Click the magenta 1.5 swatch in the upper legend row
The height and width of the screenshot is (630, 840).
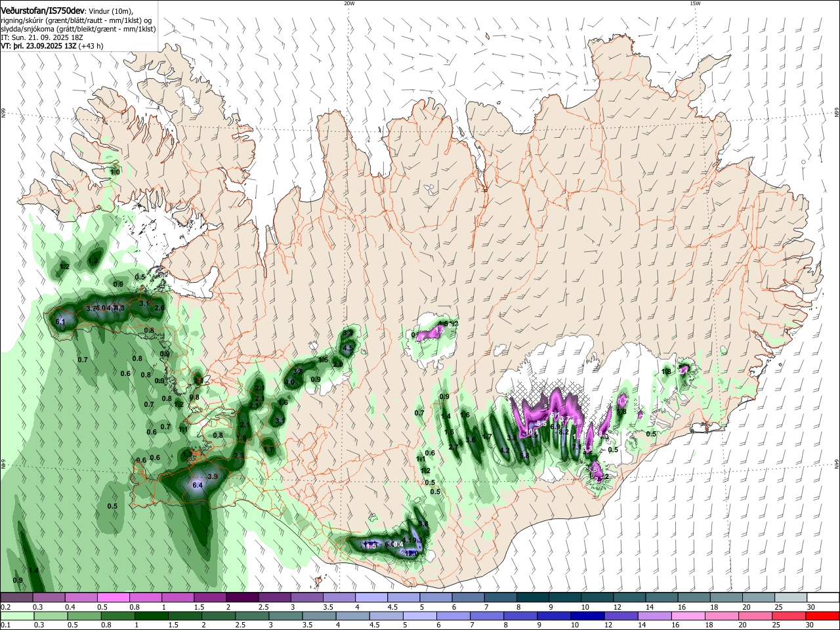210,598
